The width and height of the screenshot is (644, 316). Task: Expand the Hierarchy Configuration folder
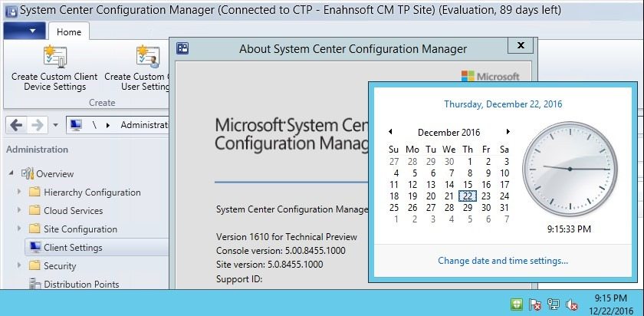point(19,192)
